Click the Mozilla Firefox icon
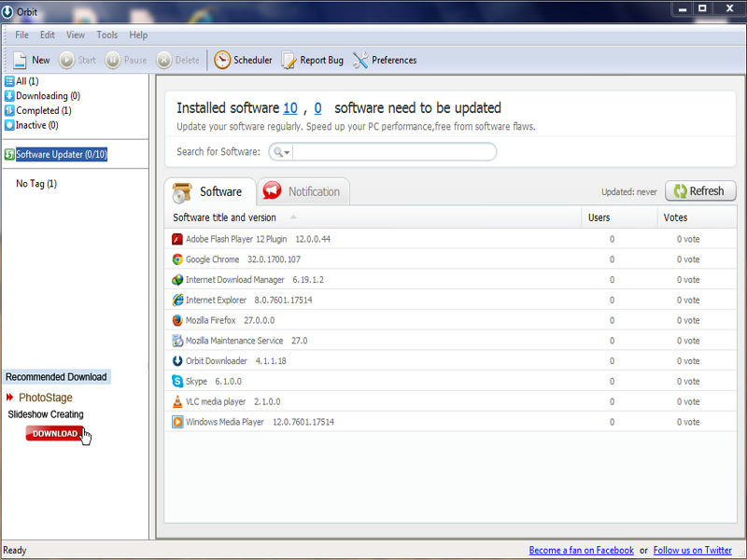Viewport: 747px width, 560px height. click(x=177, y=320)
